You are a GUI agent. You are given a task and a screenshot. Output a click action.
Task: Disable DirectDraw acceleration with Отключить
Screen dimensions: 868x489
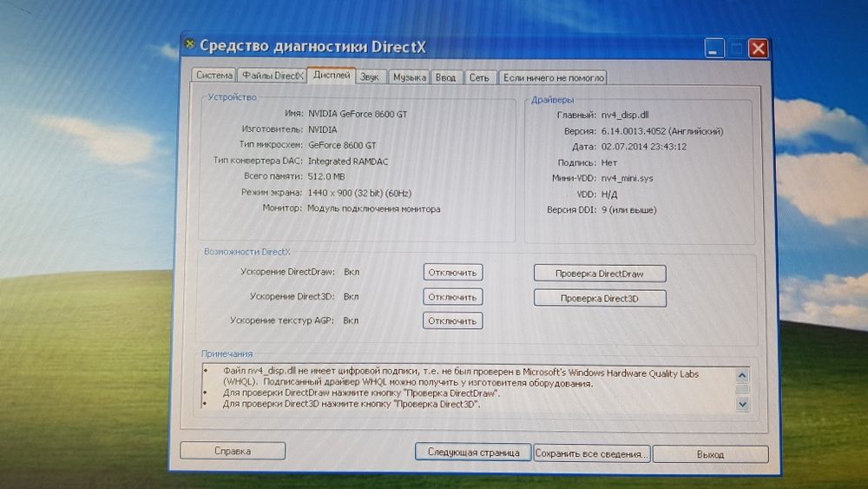pos(453,273)
